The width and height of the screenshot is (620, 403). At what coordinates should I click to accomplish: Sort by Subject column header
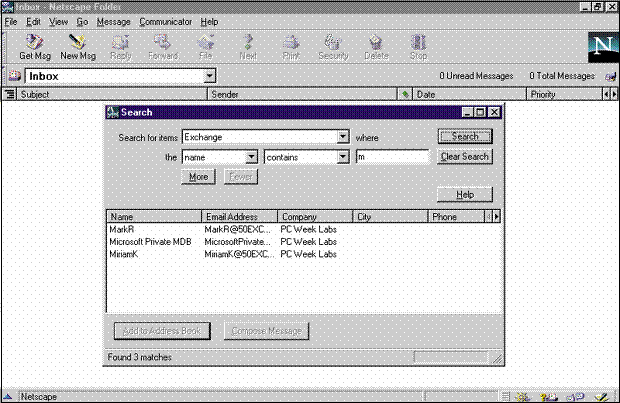coord(112,94)
